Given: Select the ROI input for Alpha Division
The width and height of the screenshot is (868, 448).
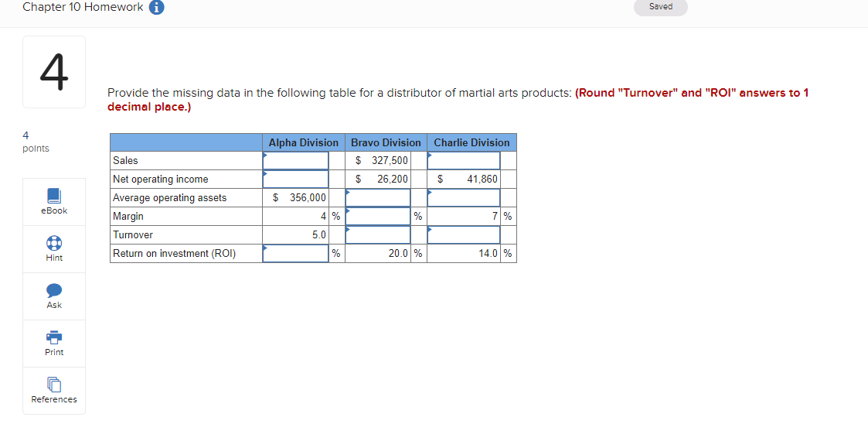Looking at the screenshot, I should tap(295, 253).
